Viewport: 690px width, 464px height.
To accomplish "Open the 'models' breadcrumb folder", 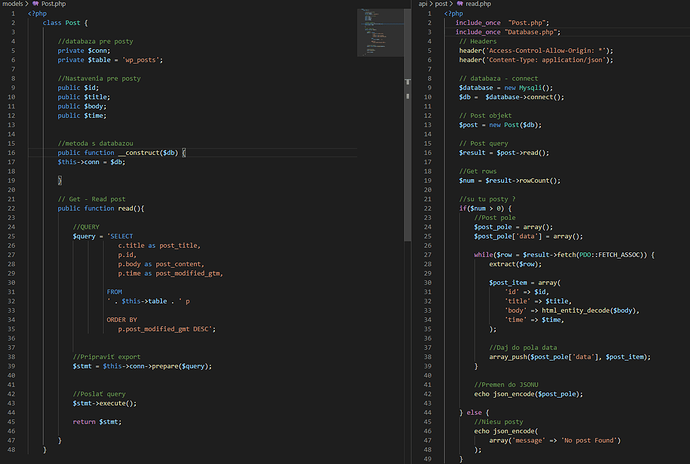I will coord(12,4).
